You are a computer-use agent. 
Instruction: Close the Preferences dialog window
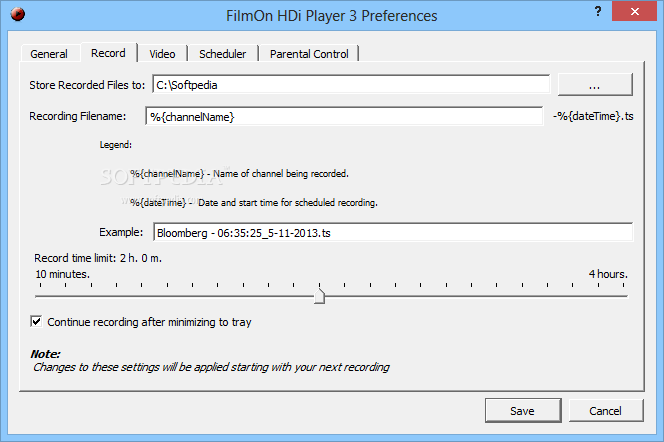634,11
